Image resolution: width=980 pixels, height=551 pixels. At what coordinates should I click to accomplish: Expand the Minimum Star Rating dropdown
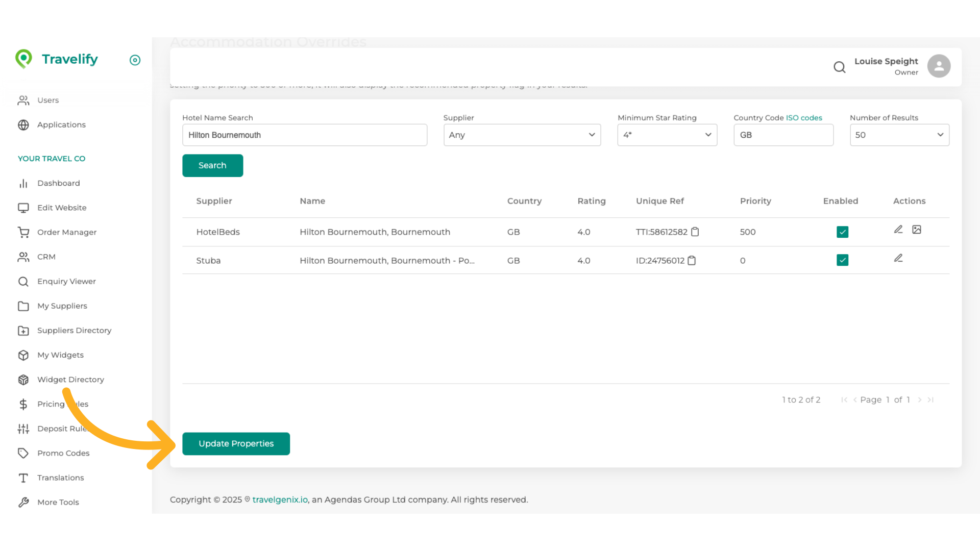coord(667,135)
